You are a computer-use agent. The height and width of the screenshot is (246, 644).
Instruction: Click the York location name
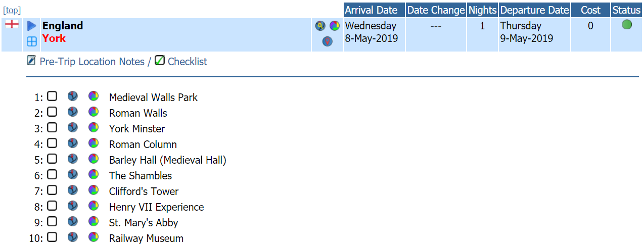(x=54, y=38)
